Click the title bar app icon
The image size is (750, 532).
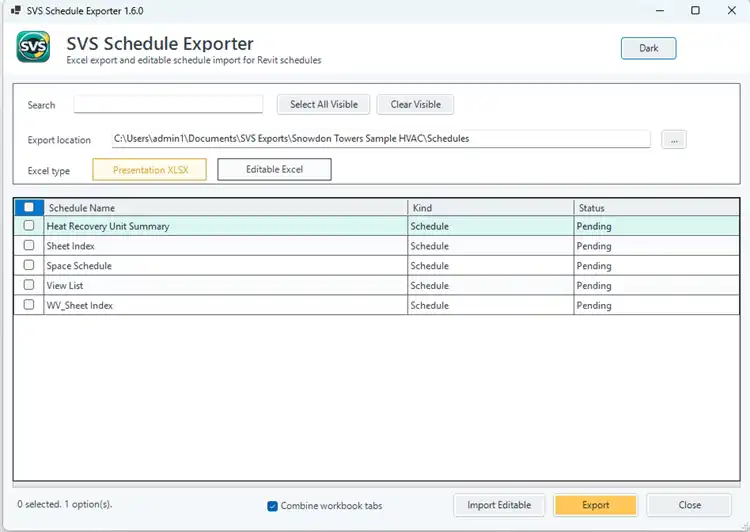coord(16,10)
